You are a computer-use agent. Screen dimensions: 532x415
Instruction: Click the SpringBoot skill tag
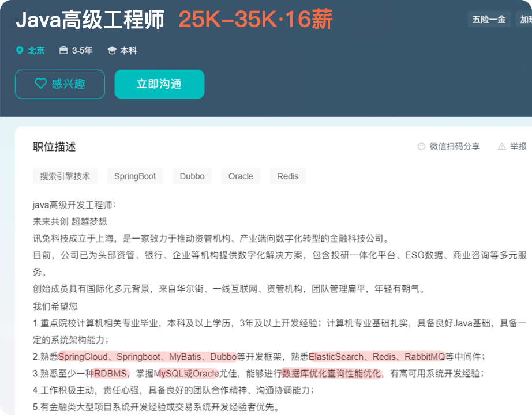coord(135,176)
